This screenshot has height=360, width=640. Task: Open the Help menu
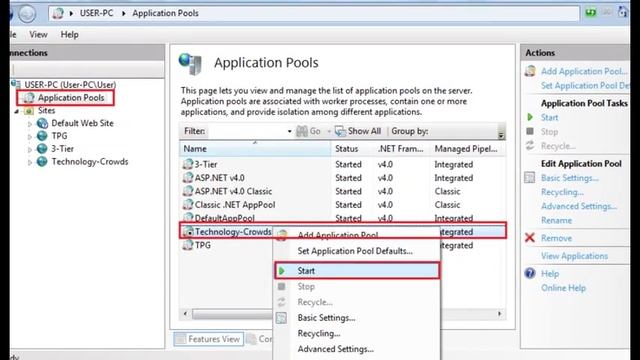(x=69, y=35)
